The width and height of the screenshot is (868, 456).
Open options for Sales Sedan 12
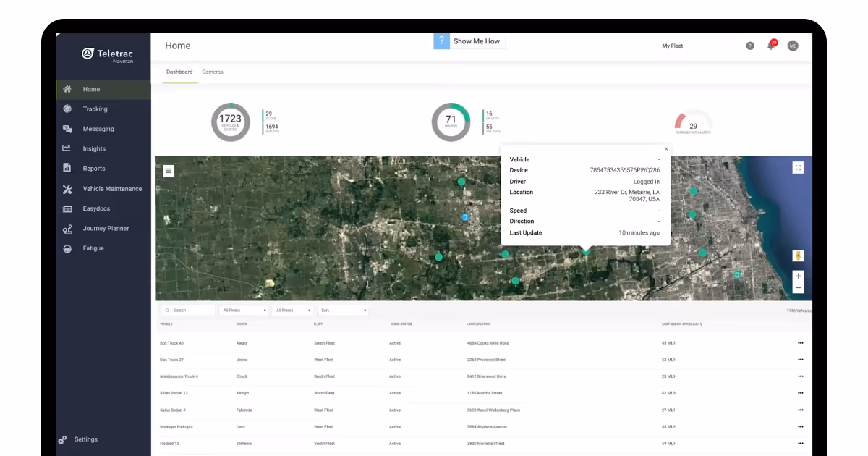(800, 393)
